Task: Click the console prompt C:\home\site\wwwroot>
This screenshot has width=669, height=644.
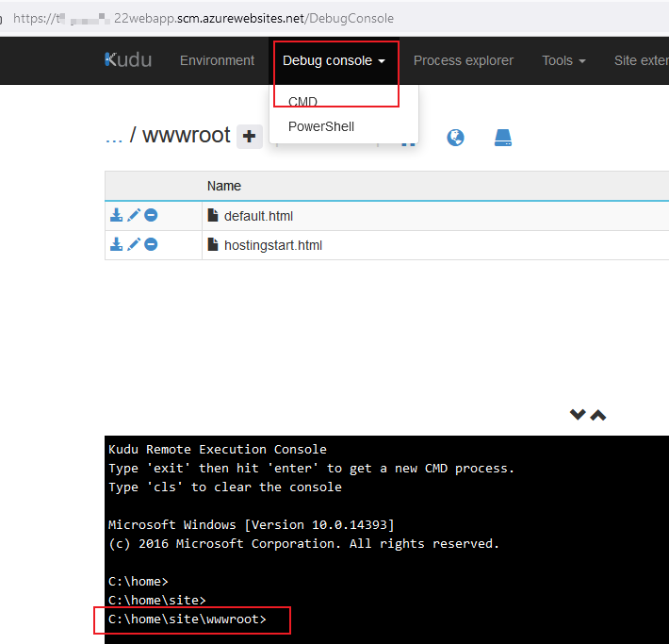Action: (188, 619)
